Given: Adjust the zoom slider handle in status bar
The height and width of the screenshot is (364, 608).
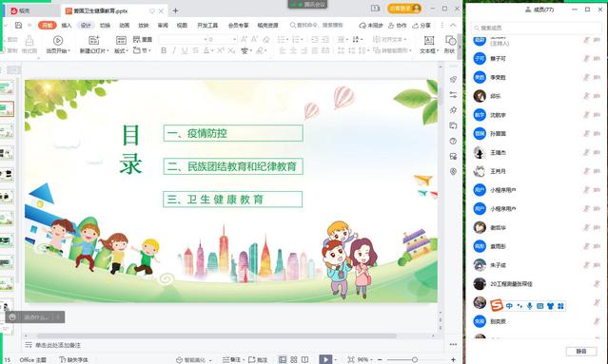Looking at the screenshot, I should (x=415, y=360).
